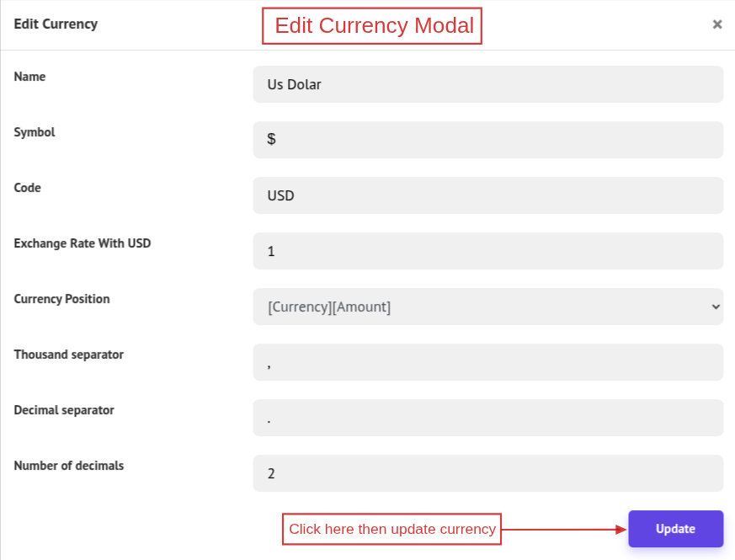Click the Thousand separator label
735x560 pixels.
click(68, 355)
